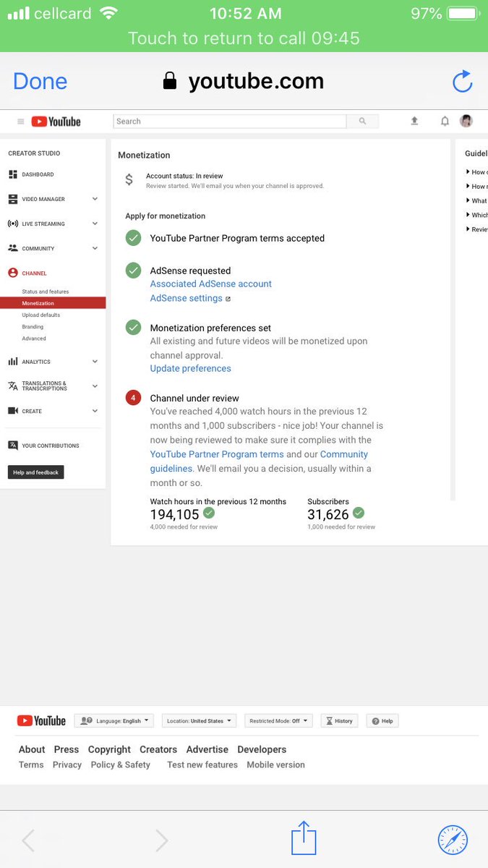The image size is (488, 868).
Task: Click About footer link
Action: [x=32, y=749]
